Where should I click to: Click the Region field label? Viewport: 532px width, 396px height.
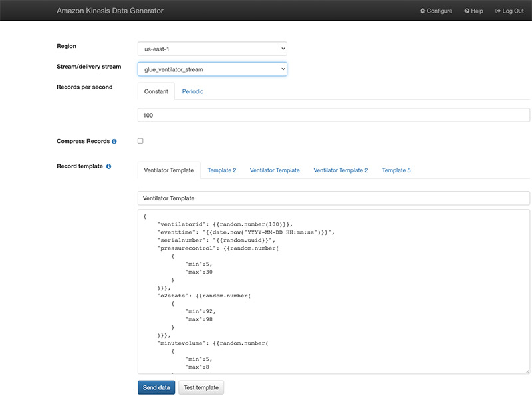[x=66, y=46]
